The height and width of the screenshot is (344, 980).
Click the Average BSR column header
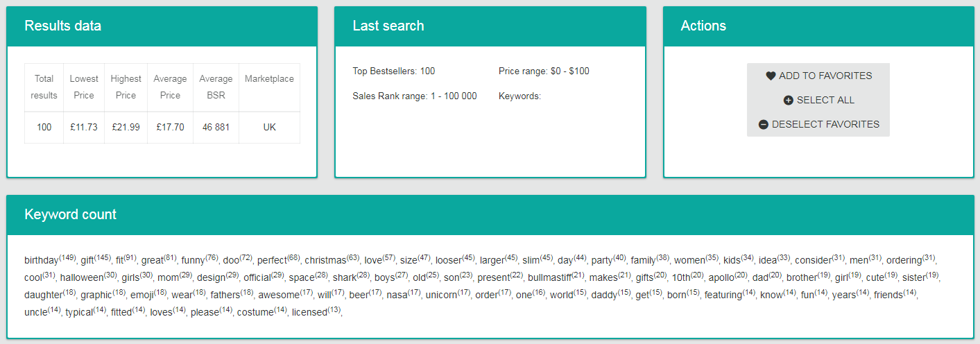tap(216, 87)
